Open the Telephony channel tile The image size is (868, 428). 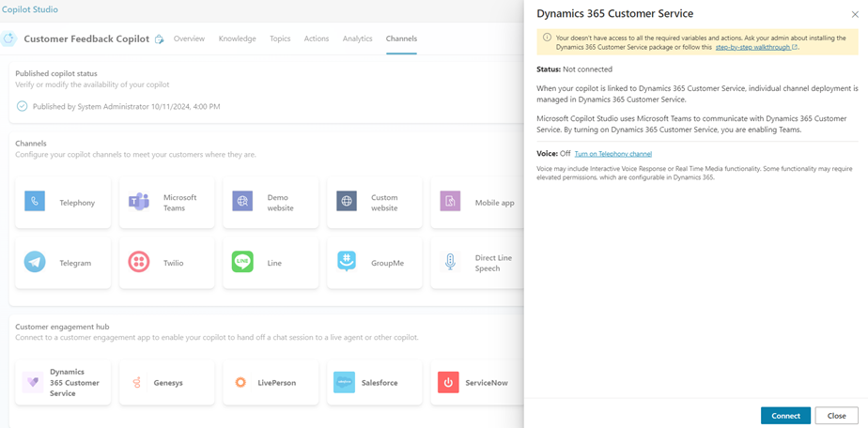[63, 203]
